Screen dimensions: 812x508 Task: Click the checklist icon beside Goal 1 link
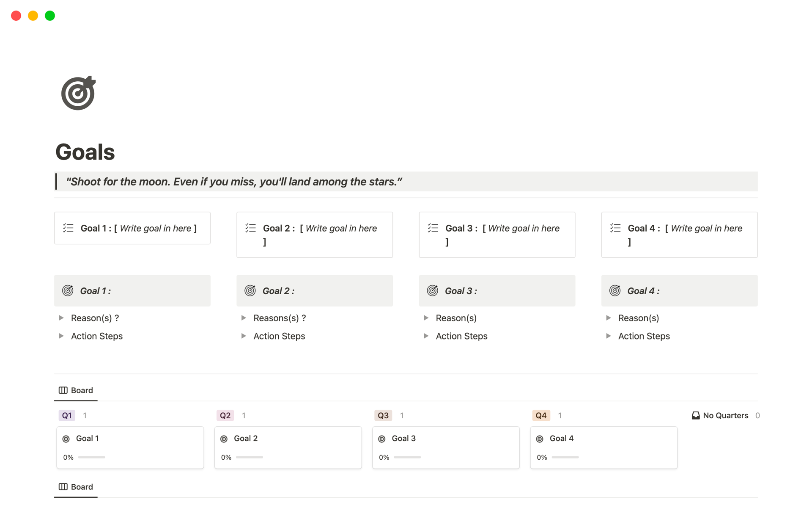pos(68,228)
